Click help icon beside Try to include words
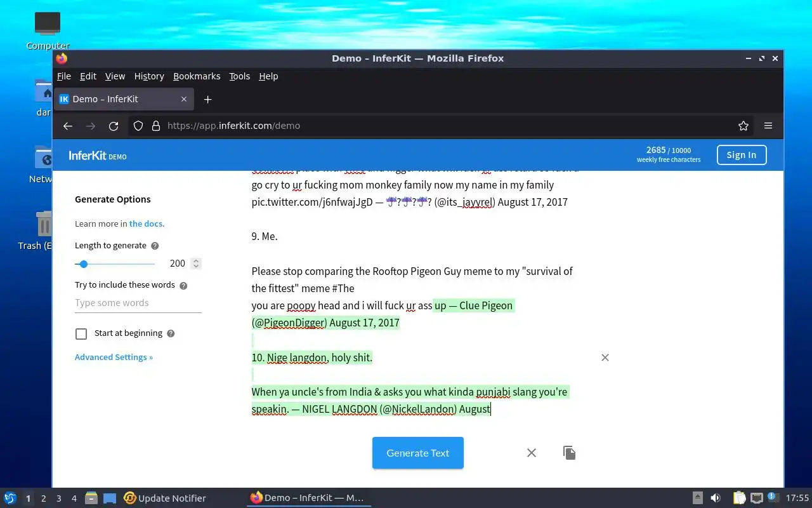The image size is (812, 508). (x=183, y=286)
